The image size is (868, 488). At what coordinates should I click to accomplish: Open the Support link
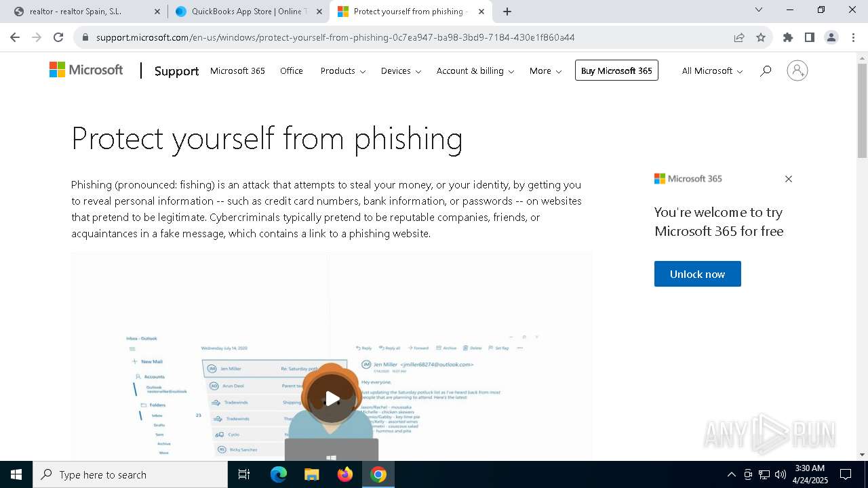point(176,71)
